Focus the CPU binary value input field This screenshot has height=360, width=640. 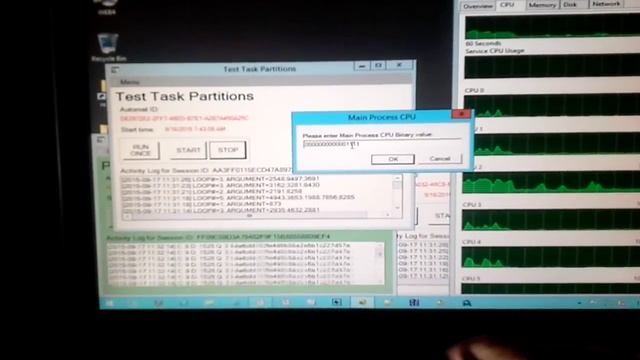pyautogui.click(x=382, y=144)
